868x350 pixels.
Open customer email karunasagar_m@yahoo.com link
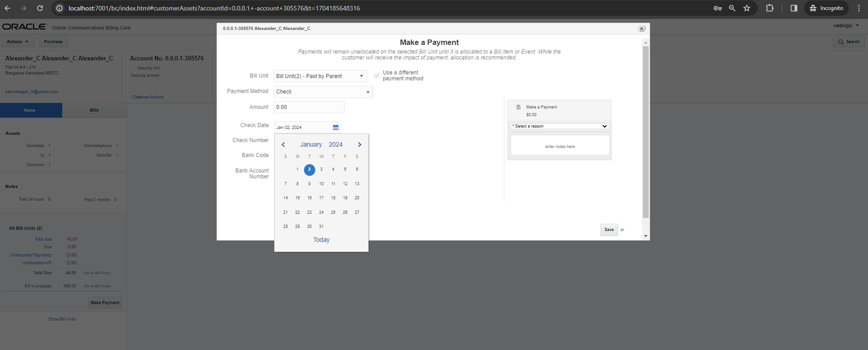point(32,92)
